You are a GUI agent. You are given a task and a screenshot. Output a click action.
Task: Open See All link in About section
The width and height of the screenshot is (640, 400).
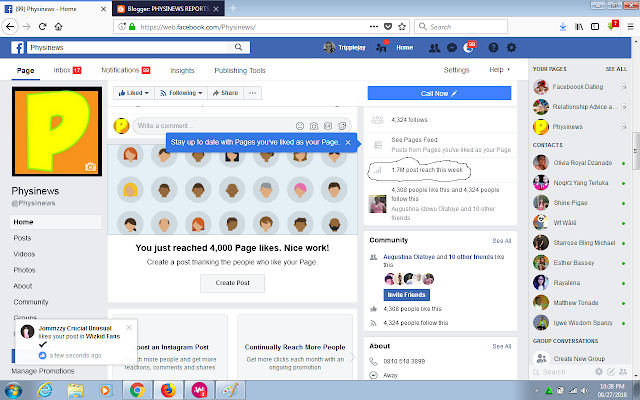pos(502,346)
